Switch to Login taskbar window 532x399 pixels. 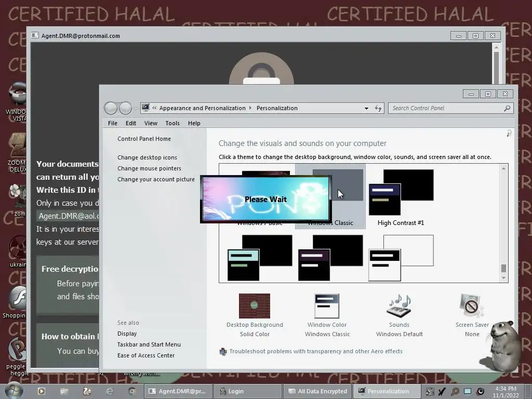(248, 391)
